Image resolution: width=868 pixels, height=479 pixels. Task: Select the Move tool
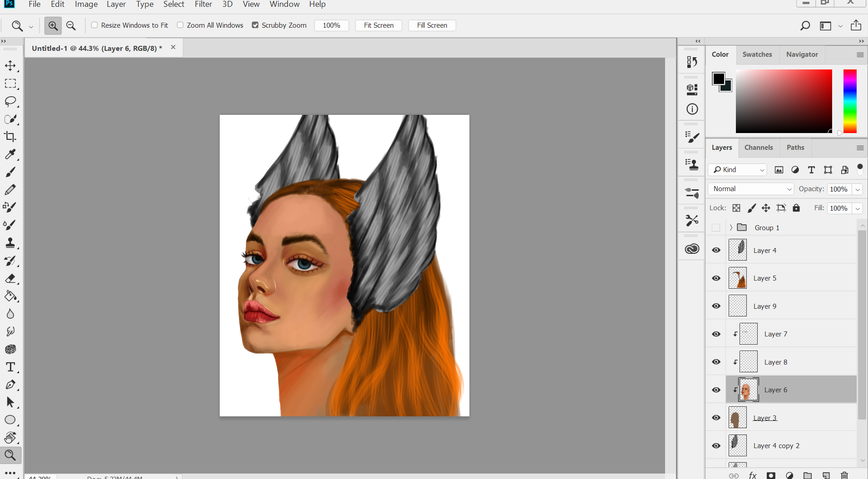point(10,66)
